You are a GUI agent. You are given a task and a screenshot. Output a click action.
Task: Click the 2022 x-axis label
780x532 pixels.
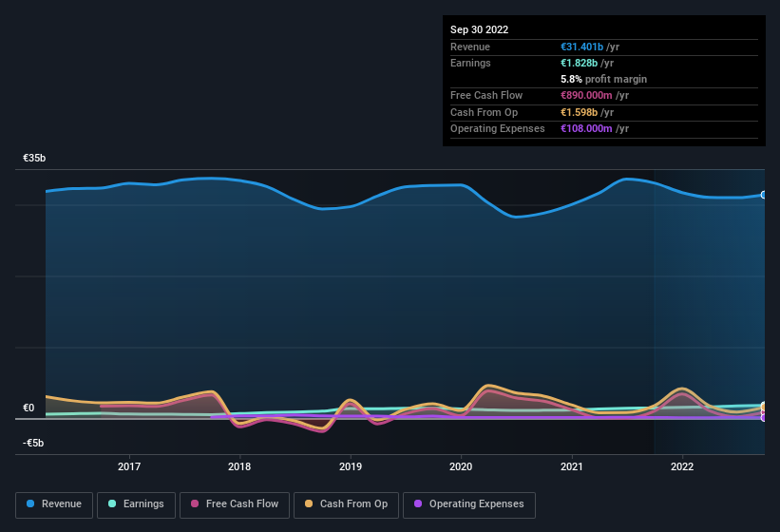click(682, 466)
